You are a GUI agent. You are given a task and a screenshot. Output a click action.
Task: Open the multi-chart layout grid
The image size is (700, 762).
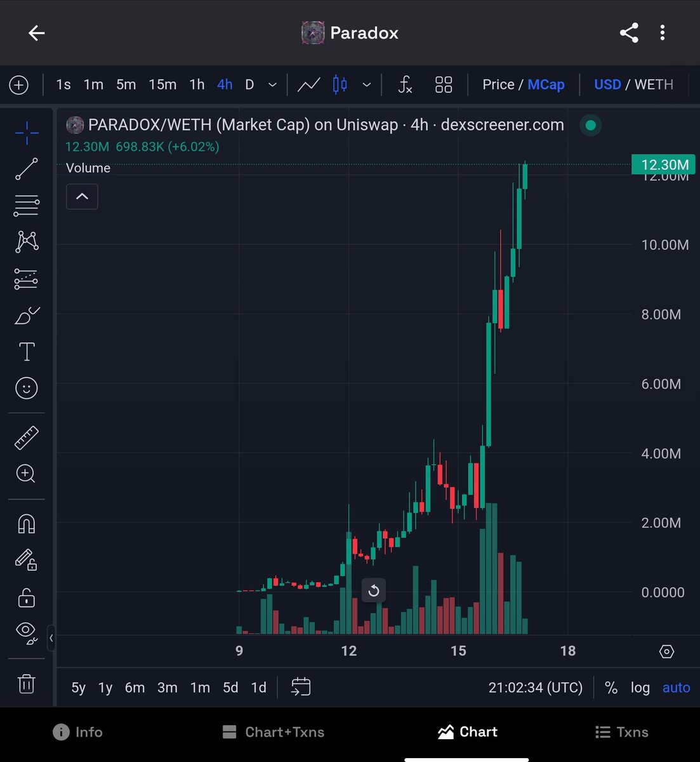pyautogui.click(x=444, y=84)
